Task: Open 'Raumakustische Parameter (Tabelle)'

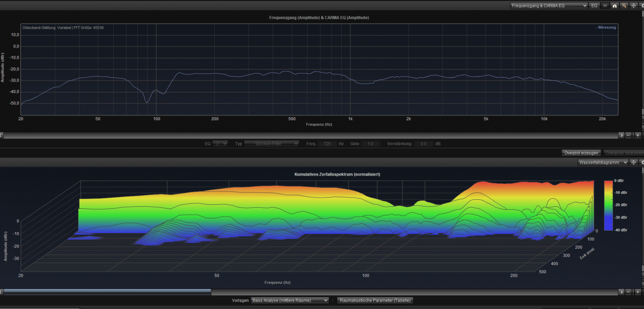Action: (375, 300)
